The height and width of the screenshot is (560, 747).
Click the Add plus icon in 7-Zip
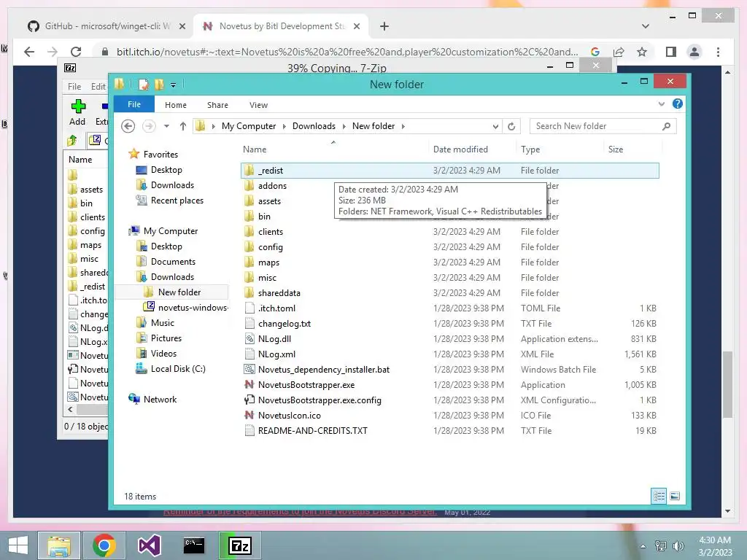click(x=78, y=106)
